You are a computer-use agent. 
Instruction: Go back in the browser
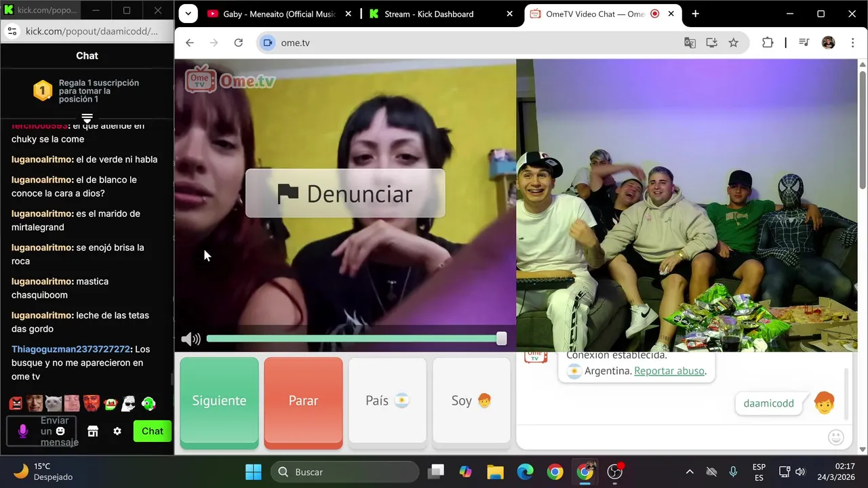[190, 43]
